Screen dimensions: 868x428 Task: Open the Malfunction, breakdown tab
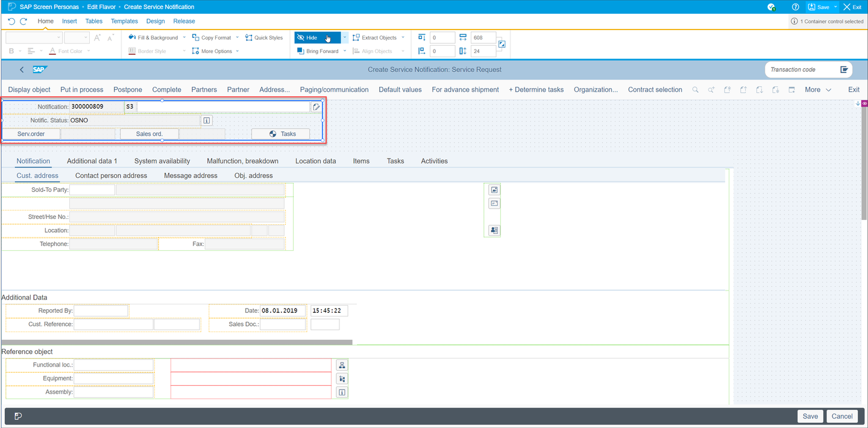[242, 161]
